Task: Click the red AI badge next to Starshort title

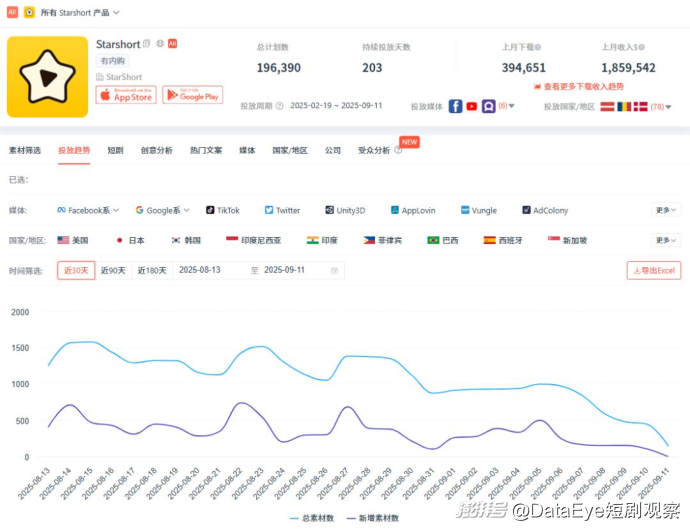Action: (172, 43)
